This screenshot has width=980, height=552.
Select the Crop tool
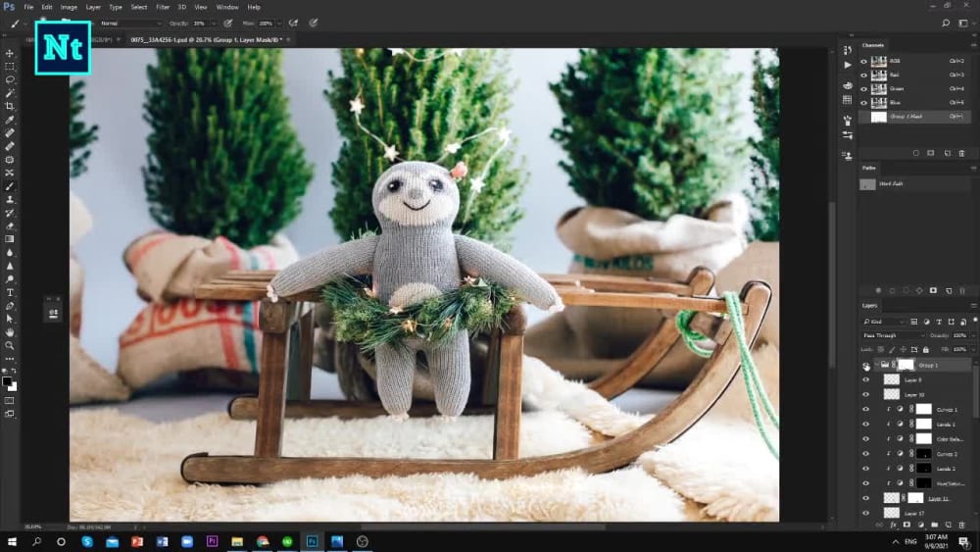coord(10,106)
